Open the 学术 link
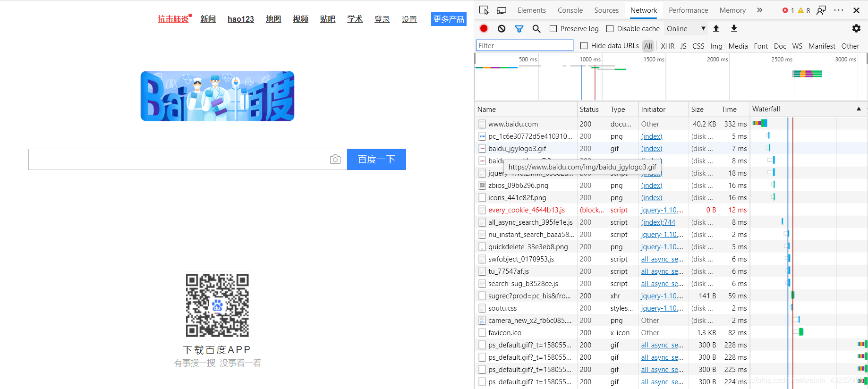This screenshot has height=389, width=868. [355, 19]
